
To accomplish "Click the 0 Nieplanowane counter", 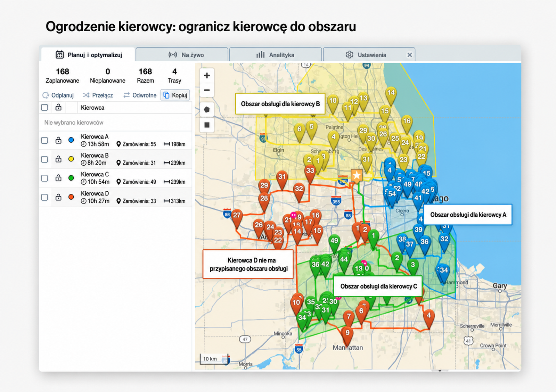I will (x=108, y=76).
